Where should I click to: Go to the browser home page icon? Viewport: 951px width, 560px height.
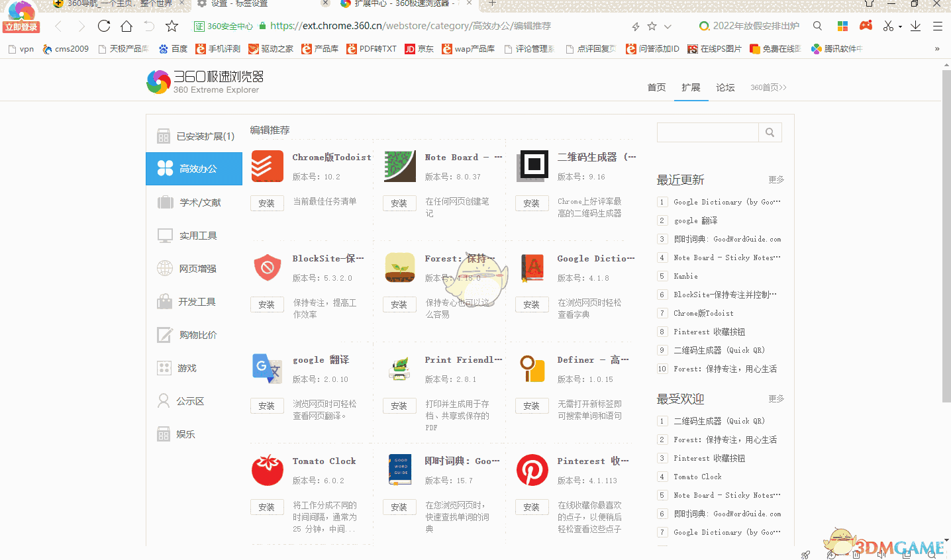coord(126,26)
